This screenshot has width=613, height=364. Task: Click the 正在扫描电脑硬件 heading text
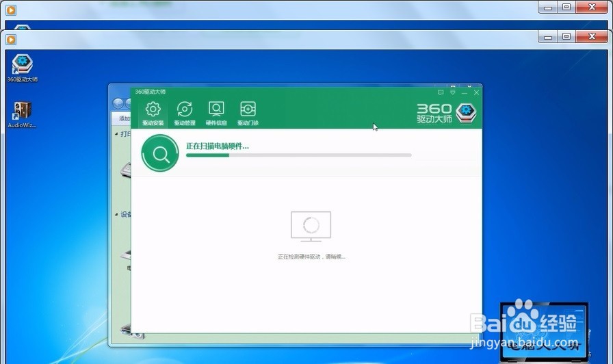218,146
